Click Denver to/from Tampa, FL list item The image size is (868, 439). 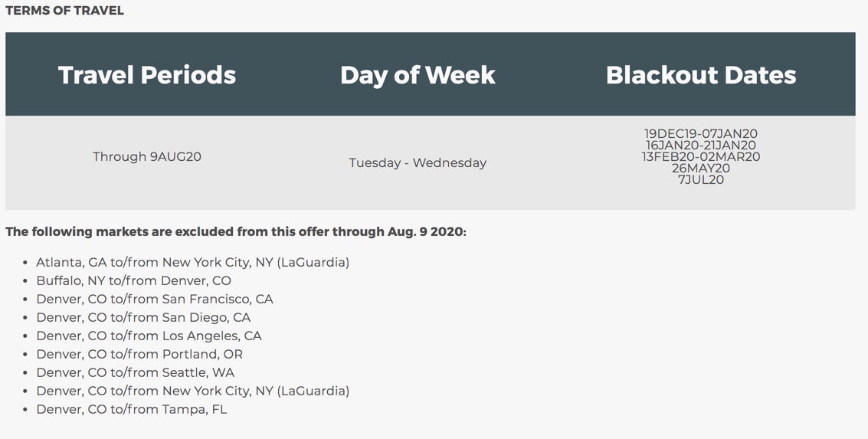pos(131,409)
